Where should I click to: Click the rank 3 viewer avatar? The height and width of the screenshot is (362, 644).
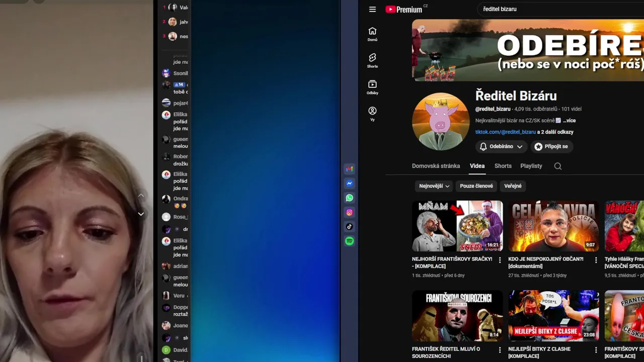click(x=173, y=36)
